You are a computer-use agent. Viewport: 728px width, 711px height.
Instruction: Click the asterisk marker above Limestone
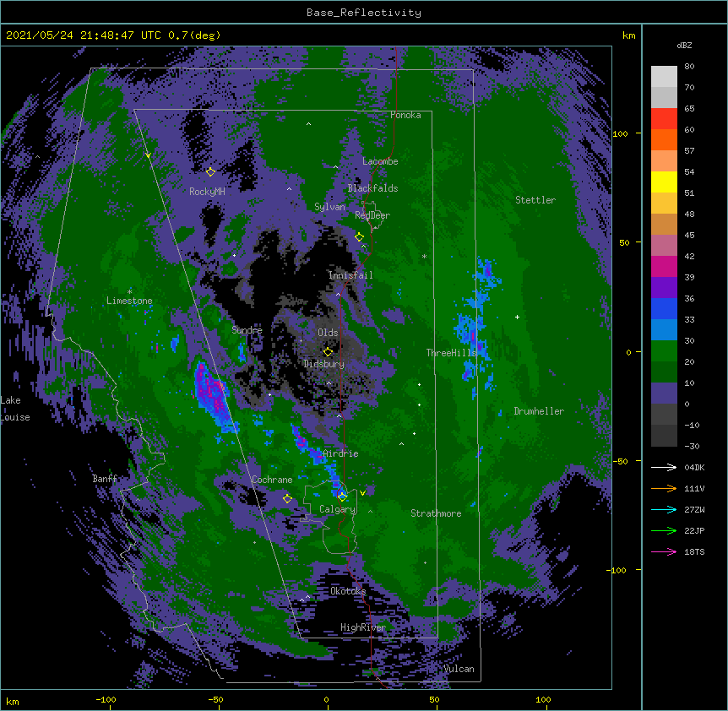point(129,291)
